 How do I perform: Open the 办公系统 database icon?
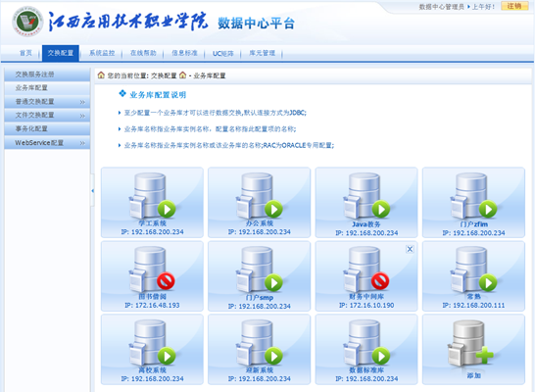[x=259, y=195]
